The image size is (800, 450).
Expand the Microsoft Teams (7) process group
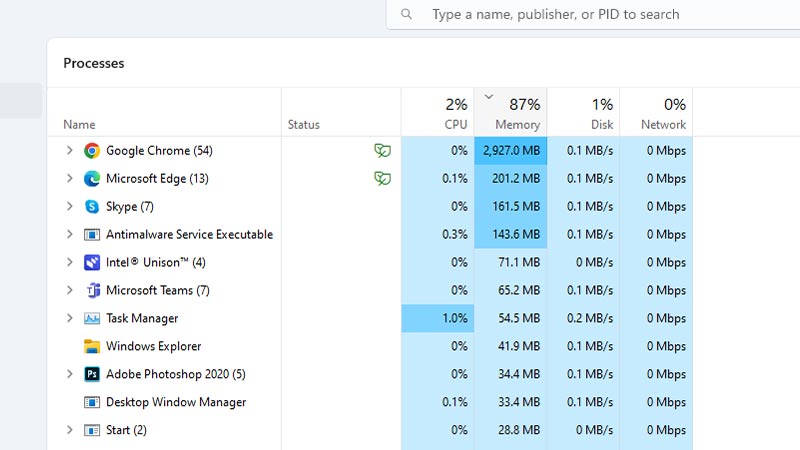pyautogui.click(x=69, y=290)
